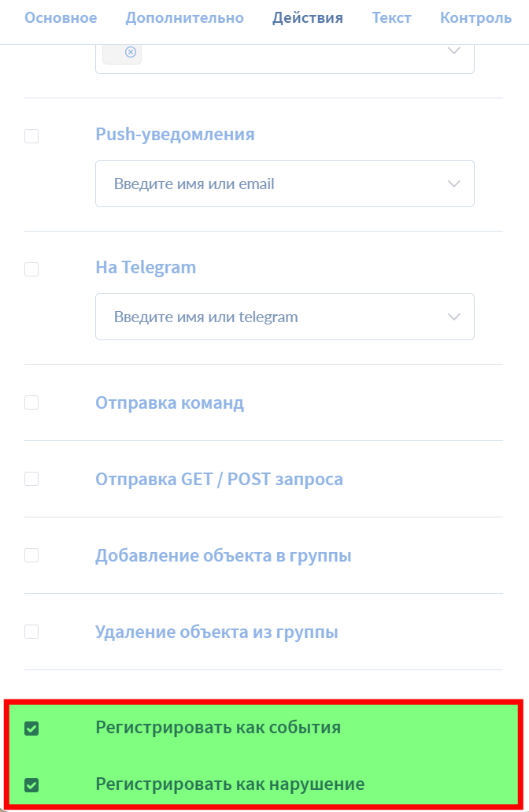This screenshot has width=529, height=812.
Task: Disable Регистрировать как нарушение checkbox
Action: [x=31, y=785]
